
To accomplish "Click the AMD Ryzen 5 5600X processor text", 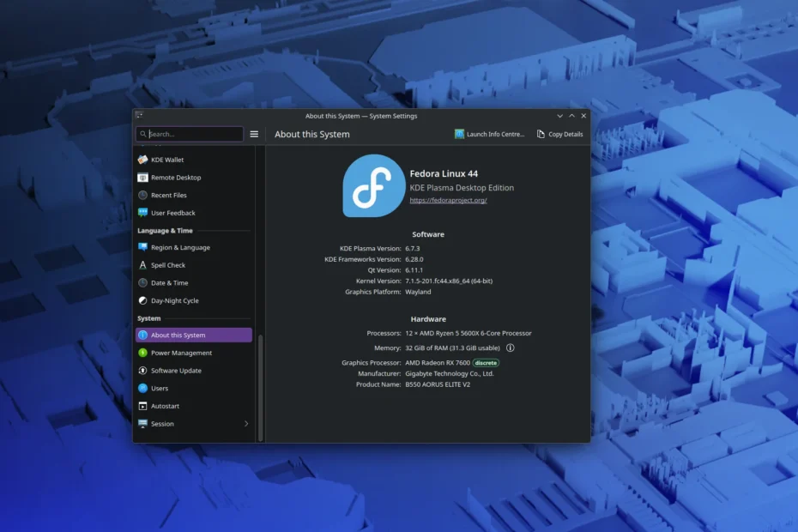I will coord(469,333).
